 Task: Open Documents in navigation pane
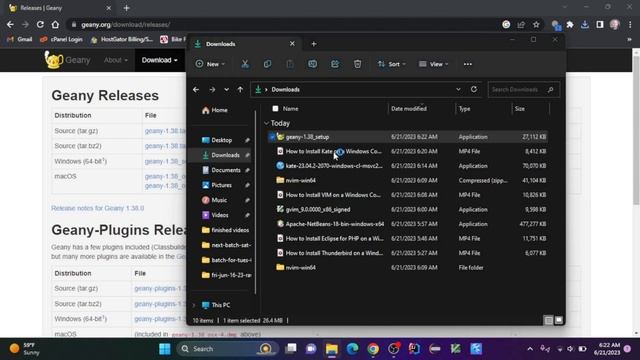click(x=222, y=170)
